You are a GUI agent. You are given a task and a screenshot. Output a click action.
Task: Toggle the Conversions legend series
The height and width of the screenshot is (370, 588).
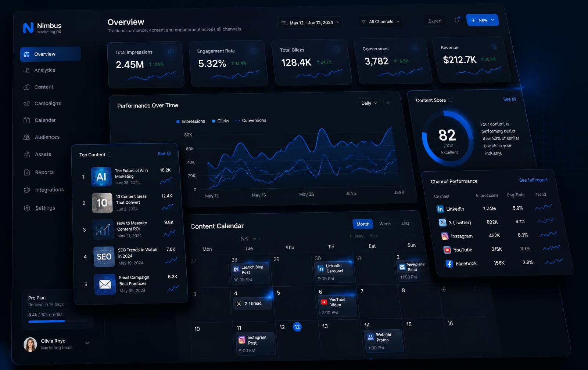coord(251,120)
